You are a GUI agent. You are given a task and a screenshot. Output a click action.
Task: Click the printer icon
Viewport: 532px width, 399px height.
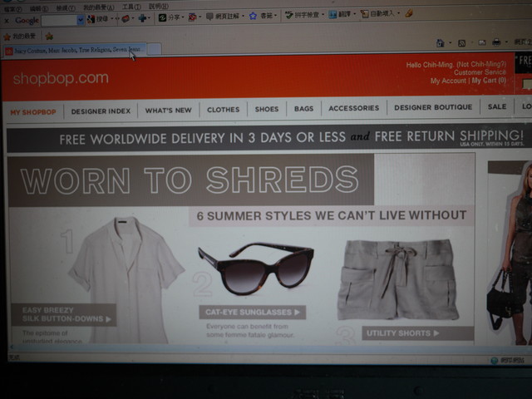tap(496, 42)
